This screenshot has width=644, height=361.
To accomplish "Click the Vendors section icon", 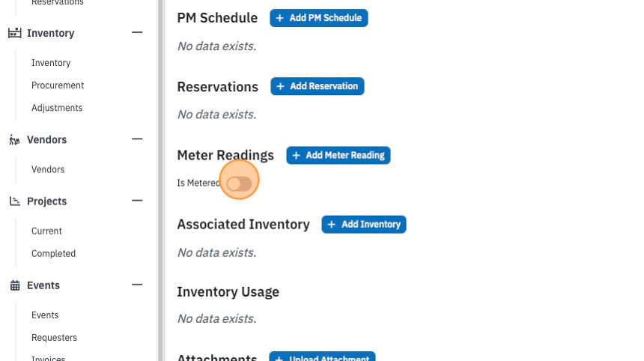I will point(15,140).
